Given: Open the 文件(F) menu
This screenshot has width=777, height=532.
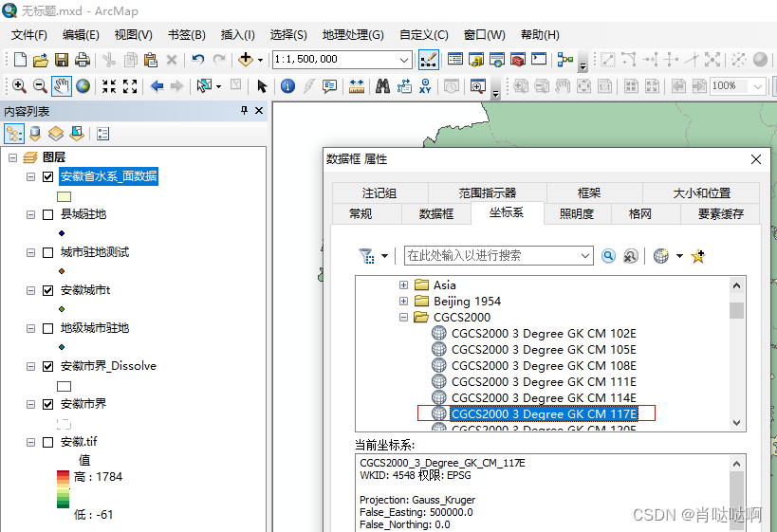Looking at the screenshot, I should point(29,35).
